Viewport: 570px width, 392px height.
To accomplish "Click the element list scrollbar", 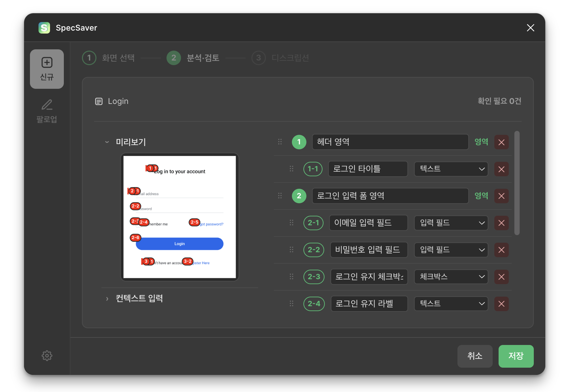I will click(517, 183).
